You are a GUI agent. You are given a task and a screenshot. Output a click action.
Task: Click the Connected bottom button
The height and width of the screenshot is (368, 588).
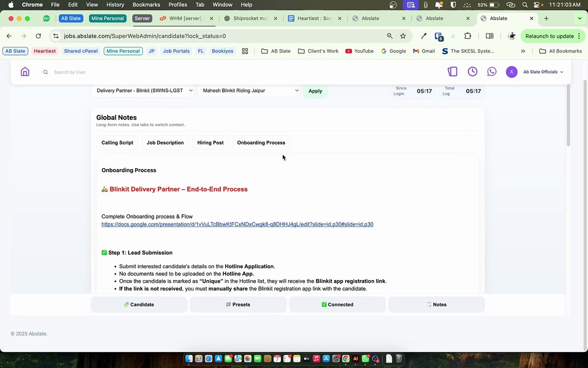337,305
